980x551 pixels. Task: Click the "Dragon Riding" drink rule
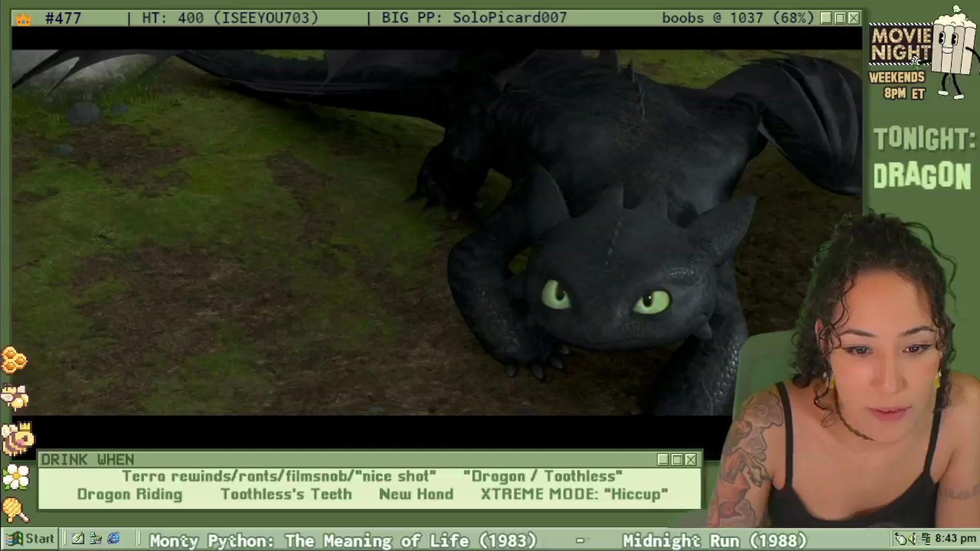130,494
